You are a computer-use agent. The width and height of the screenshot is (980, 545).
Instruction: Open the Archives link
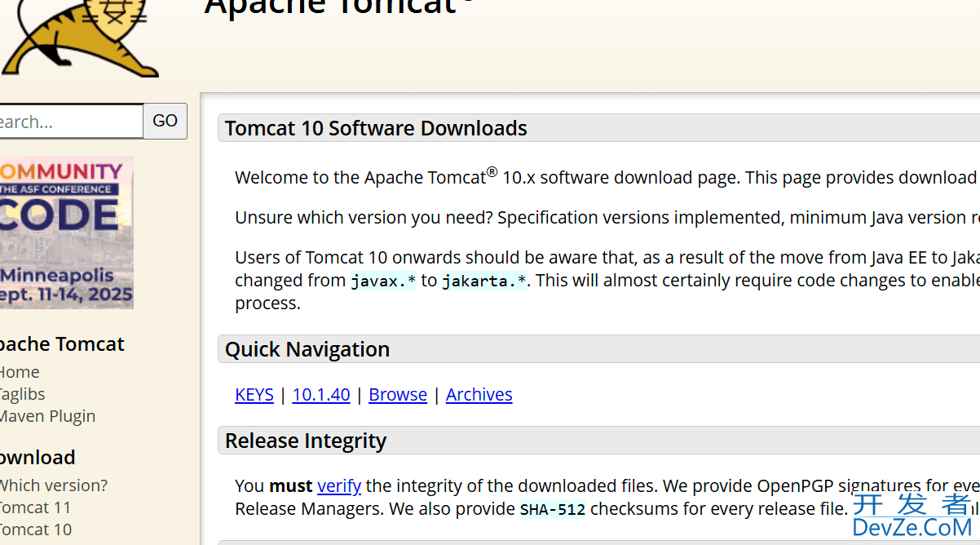[479, 395]
